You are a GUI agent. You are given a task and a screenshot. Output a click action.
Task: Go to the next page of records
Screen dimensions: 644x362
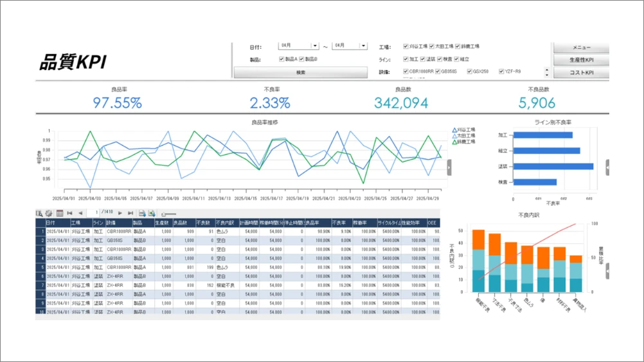[x=120, y=213]
